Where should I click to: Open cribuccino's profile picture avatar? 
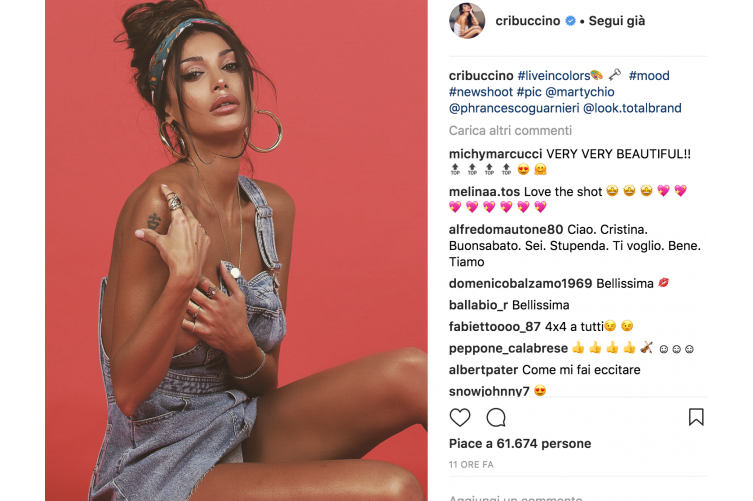click(467, 21)
